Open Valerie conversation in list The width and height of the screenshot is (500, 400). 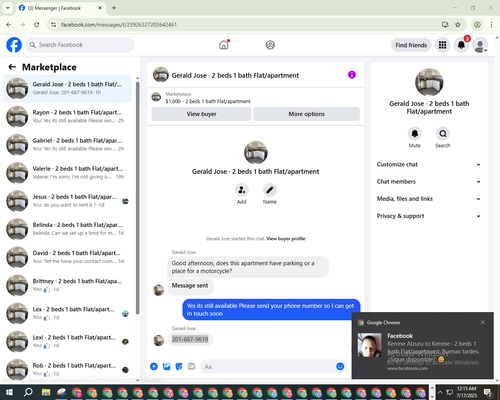[x=67, y=173]
